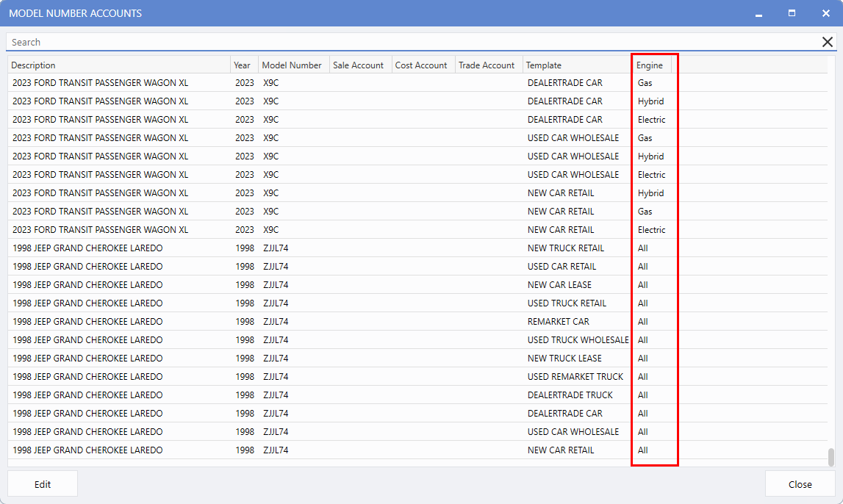Screen dimensions: 843x504
Task: Select the Jeep row with NEW TRUCK RETAIL template
Action: pyautogui.click(x=417, y=248)
